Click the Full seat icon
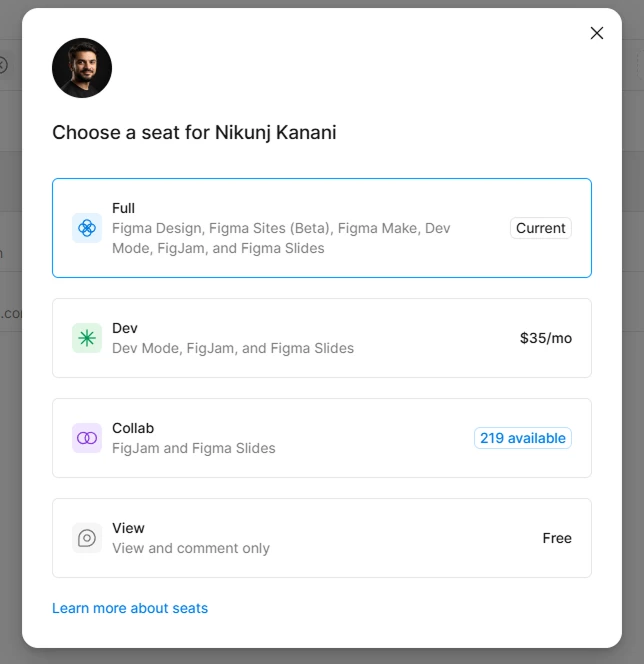Screen dimensions: 644x664 (87, 228)
